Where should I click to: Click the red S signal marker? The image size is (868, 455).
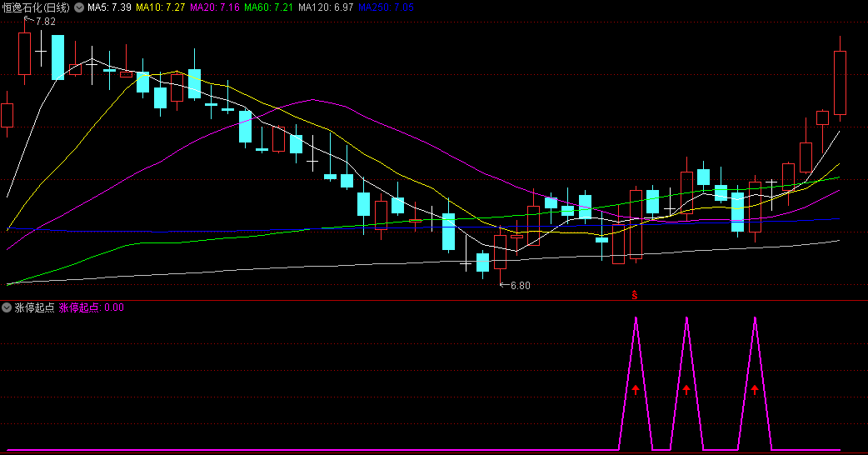coord(635,296)
